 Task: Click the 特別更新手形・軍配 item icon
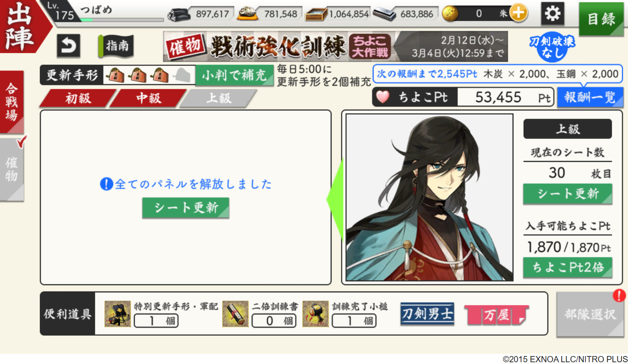click(118, 314)
